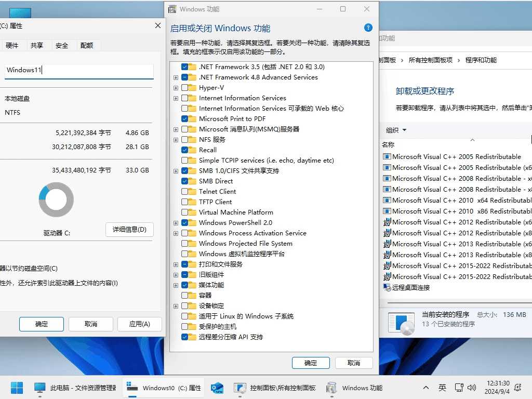Click the Windows Start button

pos(17,388)
